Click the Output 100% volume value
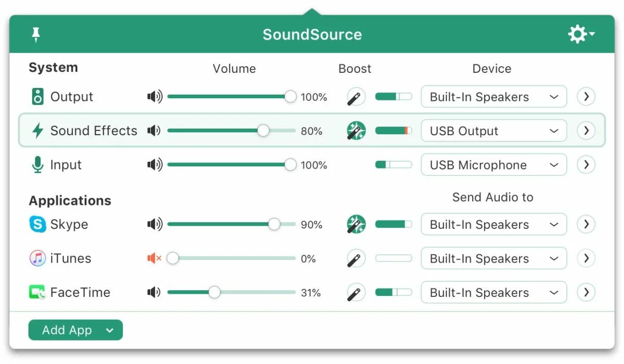The height and width of the screenshot is (364, 624). (x=314, y=97)
